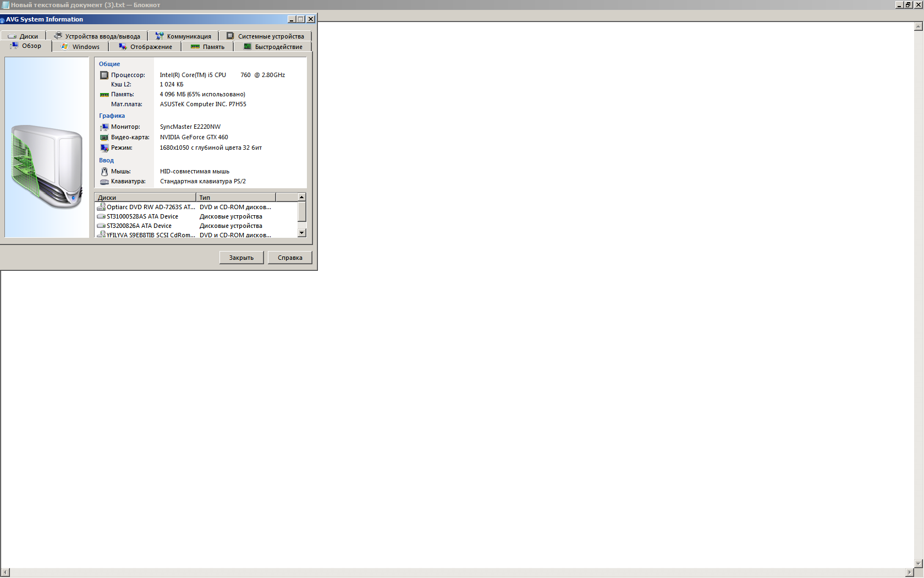Select the ST3200826A ATA Device row
Screen dimensions: 924x578
pos(196,226)
